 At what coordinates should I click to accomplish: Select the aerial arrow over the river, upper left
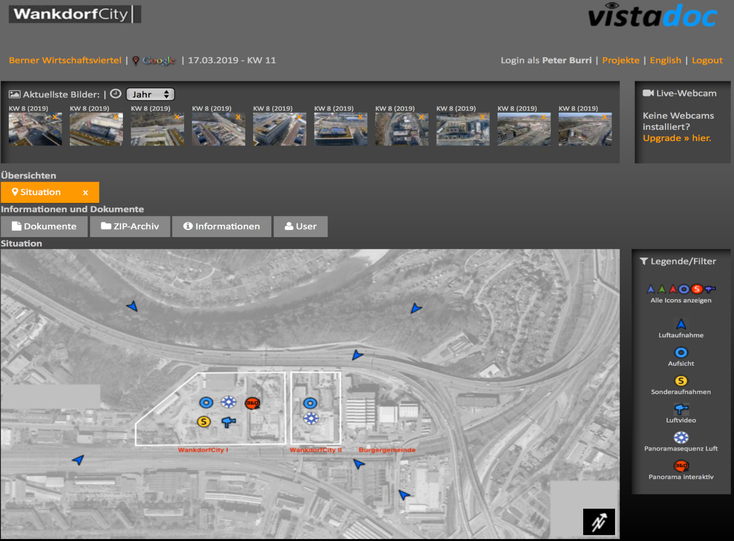132,307
